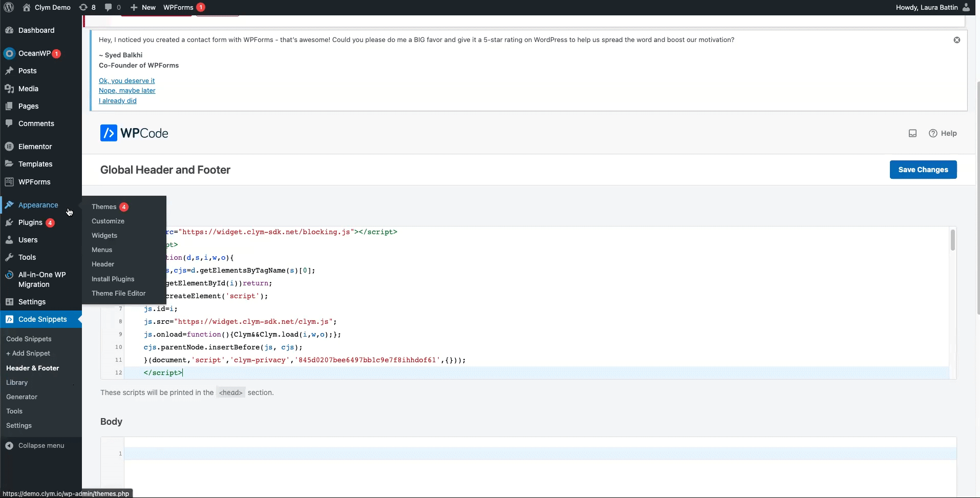Open the OceanWP sidebar menu
Image resolution: width=980 pixels, height=498 pixels.
(x=41, y=53)
